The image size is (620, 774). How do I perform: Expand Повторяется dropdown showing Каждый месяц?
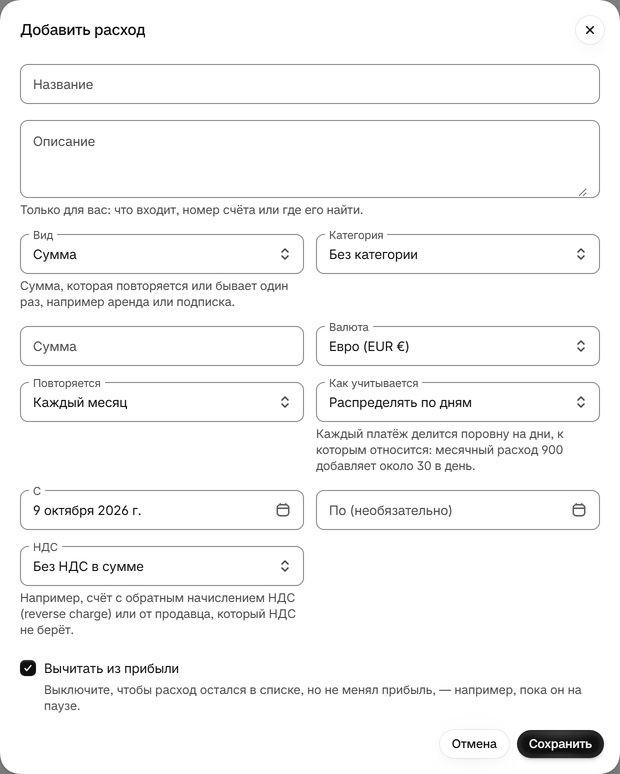tap(162, 402)
